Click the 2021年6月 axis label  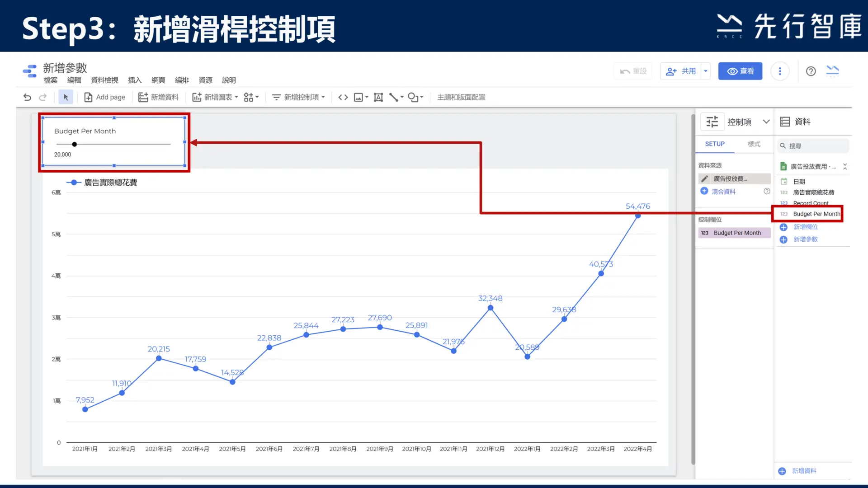pos(269,449)
